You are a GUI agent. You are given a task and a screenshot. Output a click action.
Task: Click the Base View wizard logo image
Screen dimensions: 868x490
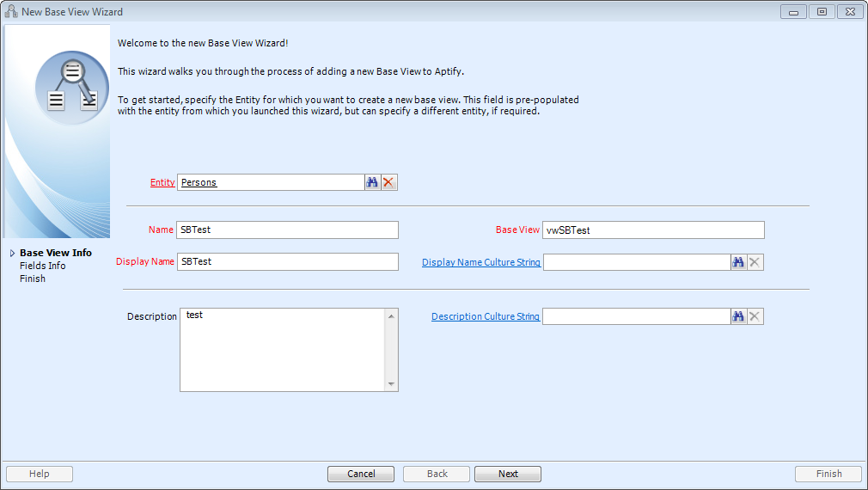pos(71,88)
